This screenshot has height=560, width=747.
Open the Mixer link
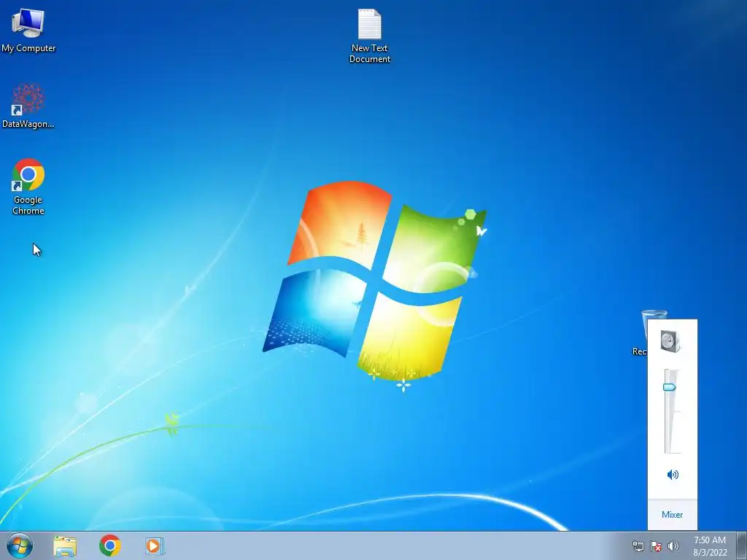(672, 514)
